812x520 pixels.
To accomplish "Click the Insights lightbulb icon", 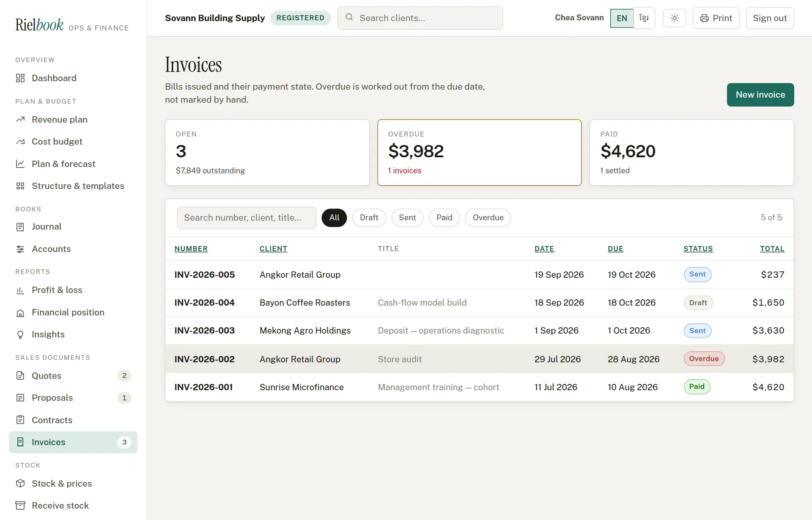I will (x=20, y=334).
